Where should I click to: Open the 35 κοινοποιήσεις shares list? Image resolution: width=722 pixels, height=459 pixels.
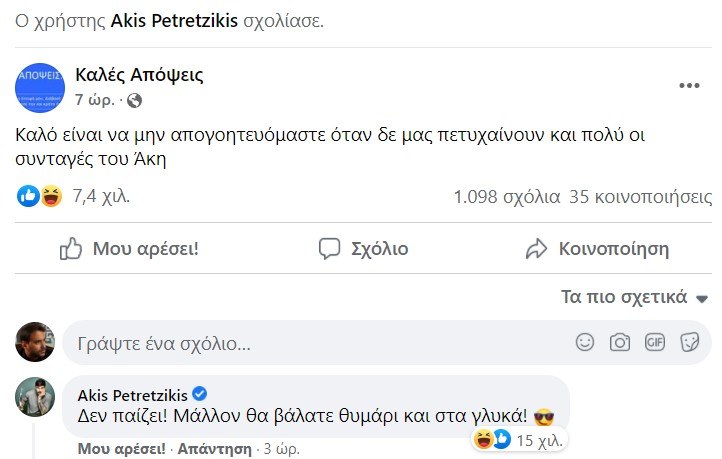pyautogui.click(x=633, y=197)
